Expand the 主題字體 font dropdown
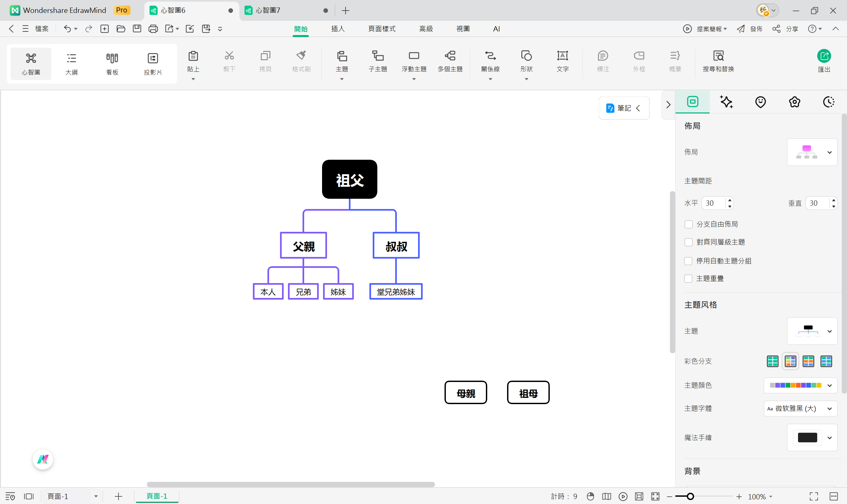847x504 pixels. (x=800, y=408)
